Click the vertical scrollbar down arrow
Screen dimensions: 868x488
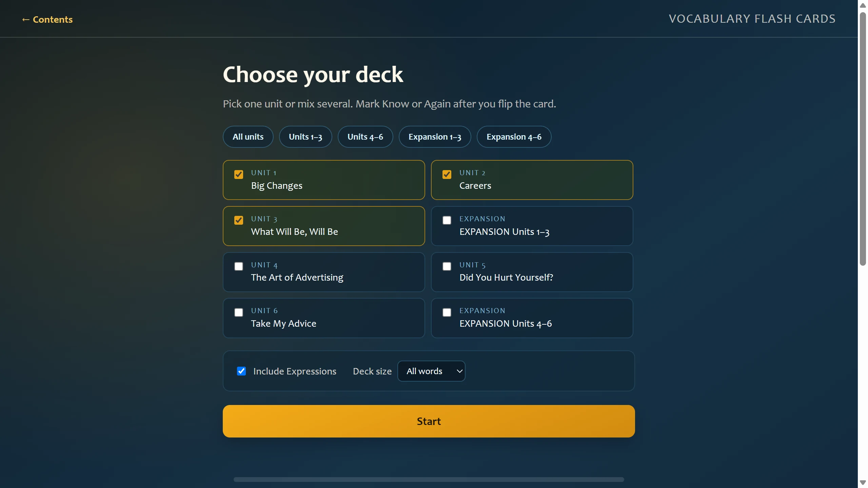[x=863, y=483]
